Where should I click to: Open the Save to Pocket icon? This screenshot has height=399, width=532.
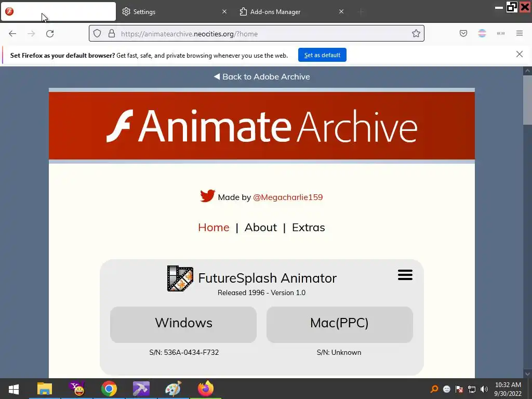tap(463, 33)
